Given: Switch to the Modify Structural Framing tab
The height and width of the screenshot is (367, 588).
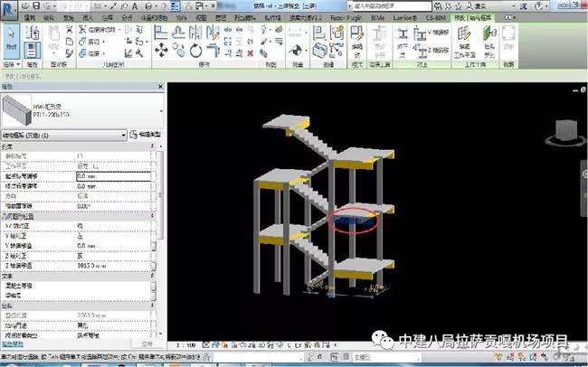Looking at the screenshot, I should 473,17.
